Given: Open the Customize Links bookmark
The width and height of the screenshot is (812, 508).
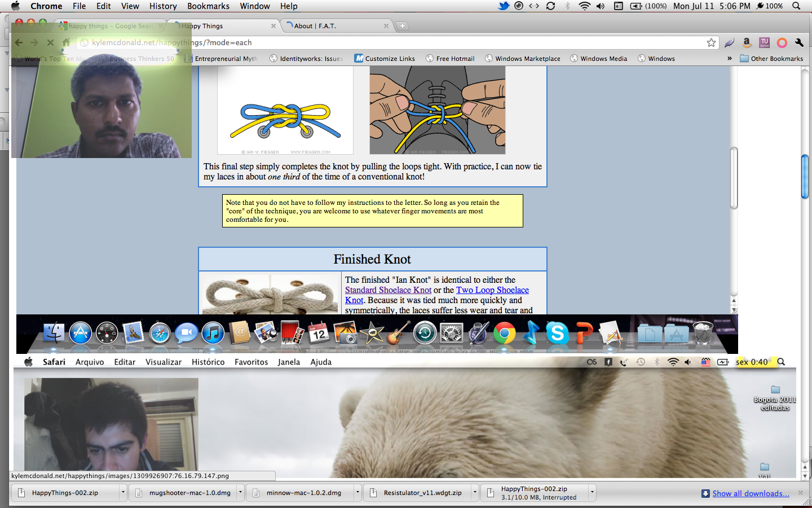Looking at the screenshot, I should coord(385,58).
